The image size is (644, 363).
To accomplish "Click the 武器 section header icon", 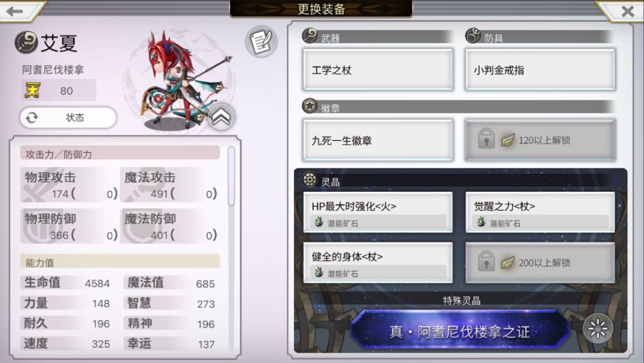I will coord(309,36).
